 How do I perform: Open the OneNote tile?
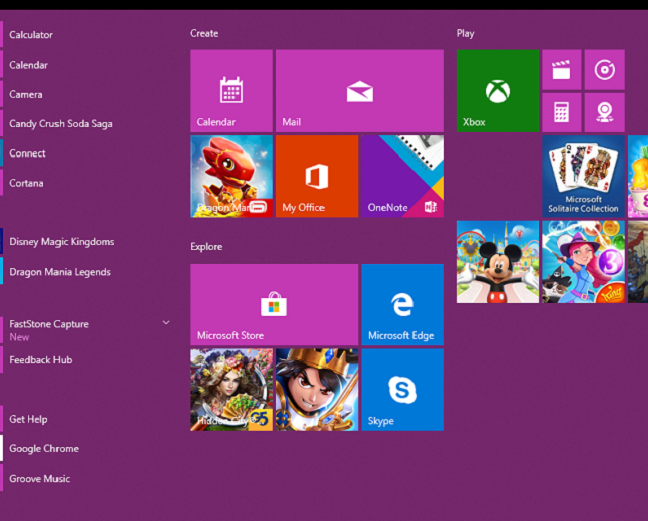pos(403,176)
